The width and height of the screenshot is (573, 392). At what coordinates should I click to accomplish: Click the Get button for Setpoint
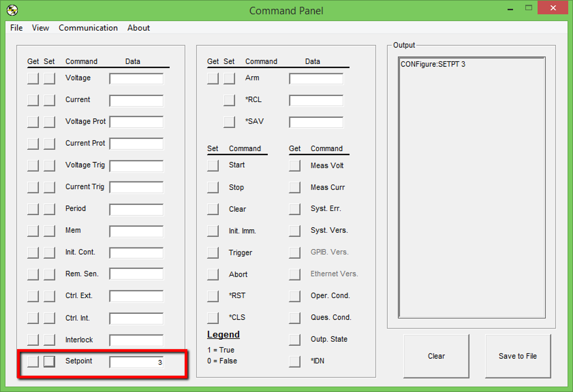pyautogui.click(x=33, y=361)
